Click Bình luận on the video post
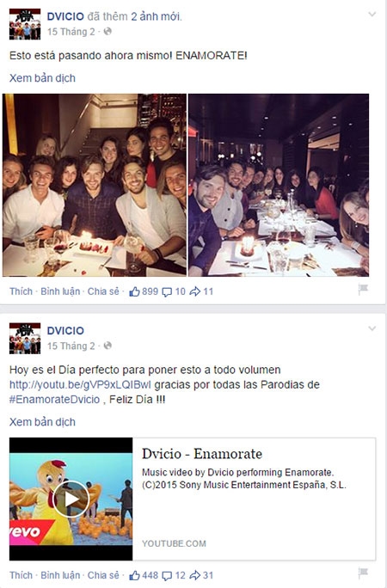The image size is (387, 588). pyautogui.click(x=60, y=575)
